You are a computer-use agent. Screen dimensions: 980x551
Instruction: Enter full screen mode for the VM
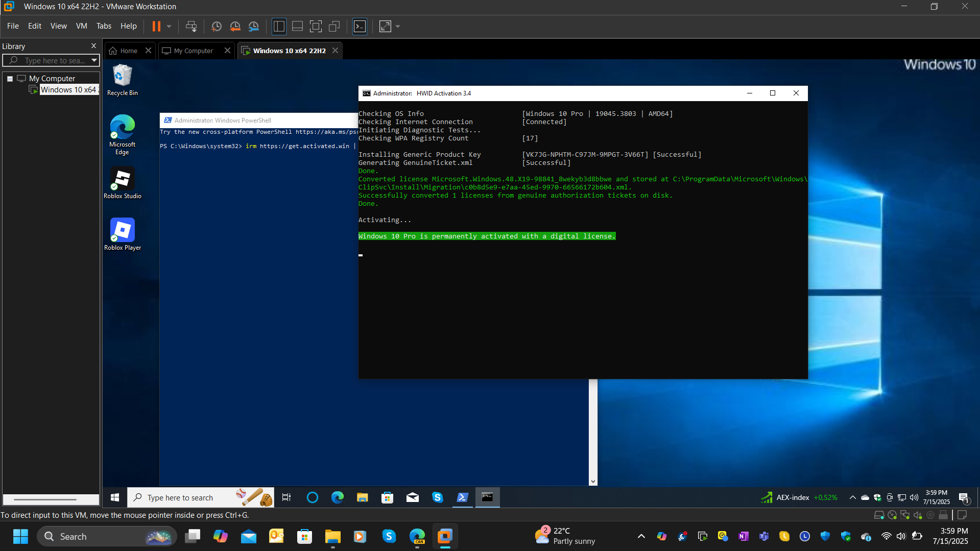point(316,26)
